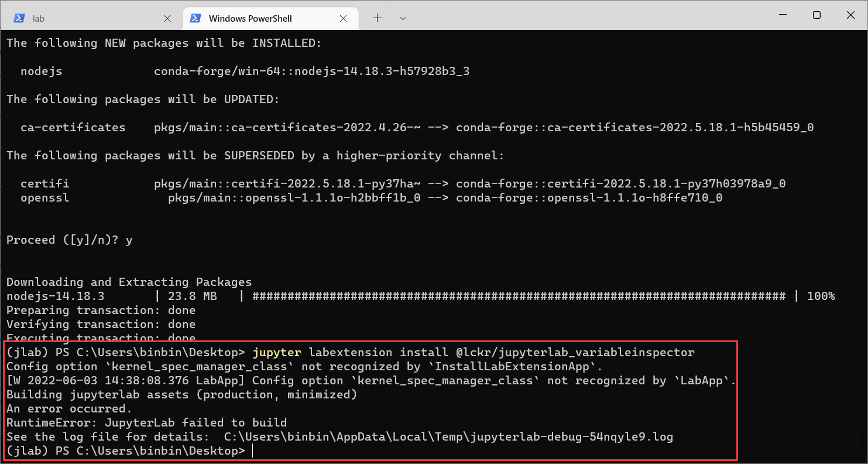Maximize the terminal window
The width and height of the screenshot is (868, 464).
(x=816, y=15)
